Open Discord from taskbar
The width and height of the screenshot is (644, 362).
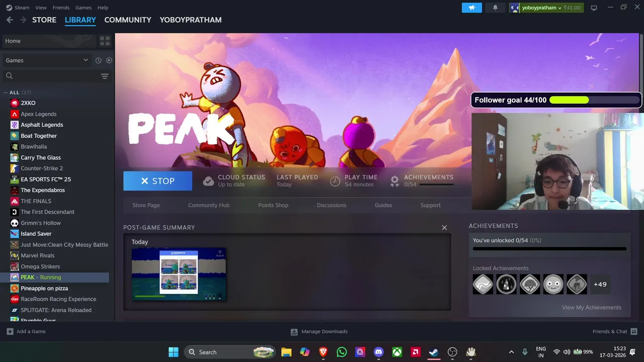click(x=378, y=352)
